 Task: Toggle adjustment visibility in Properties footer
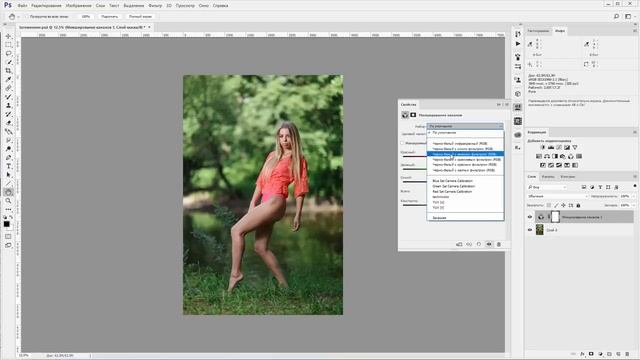coord(489,244)
